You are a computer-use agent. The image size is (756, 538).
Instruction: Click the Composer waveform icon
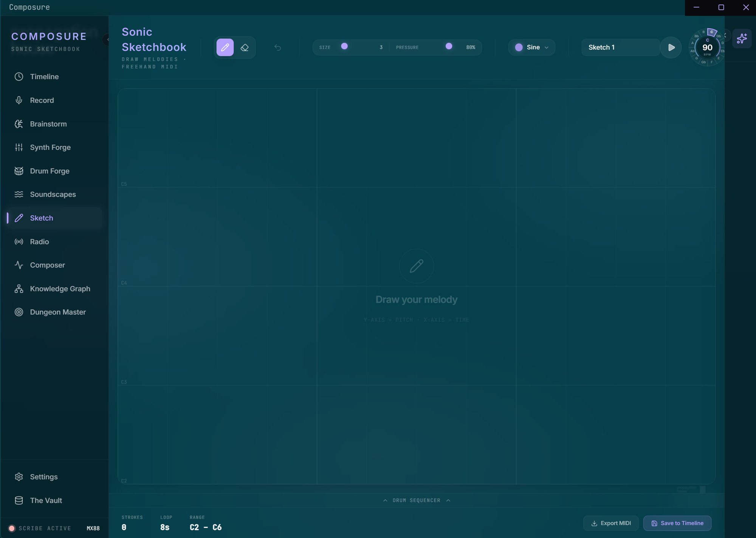pos(19,265)
